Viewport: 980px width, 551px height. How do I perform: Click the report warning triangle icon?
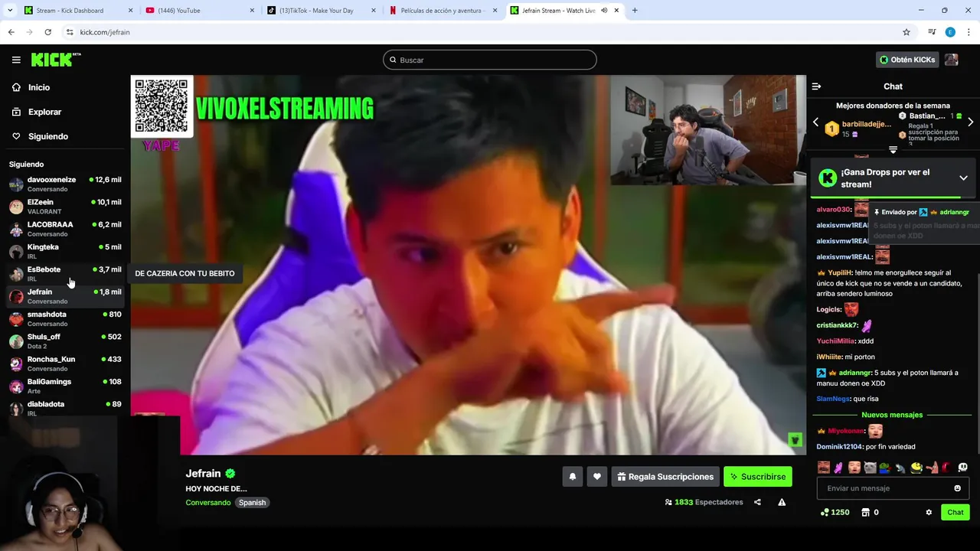pyautogui.click(x=782, y=502)
